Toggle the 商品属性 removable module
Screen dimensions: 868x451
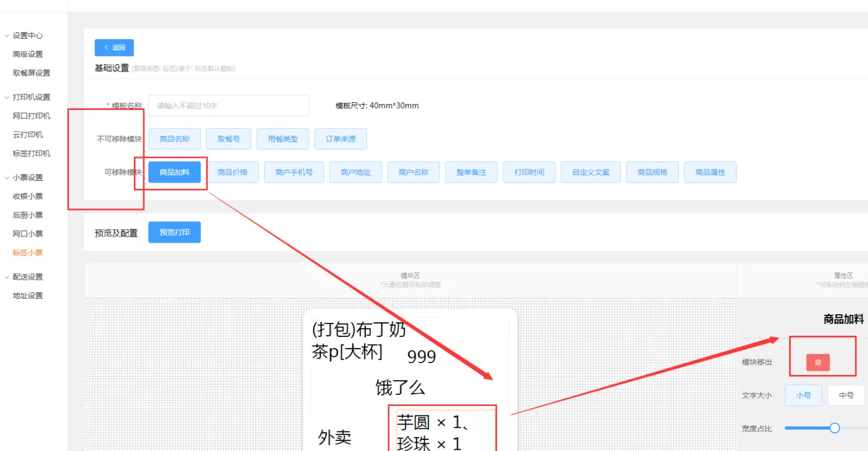coord(710,173)
